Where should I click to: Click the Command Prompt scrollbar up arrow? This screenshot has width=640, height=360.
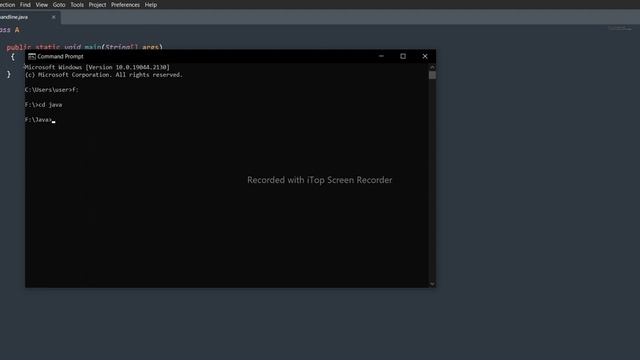pyautogui.click(x=432, y=67)
